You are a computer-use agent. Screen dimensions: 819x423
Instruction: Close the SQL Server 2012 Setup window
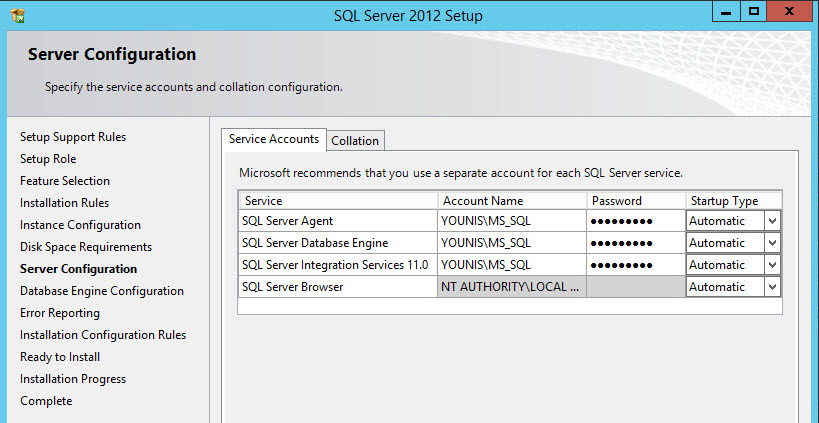(x=791, y=11)
